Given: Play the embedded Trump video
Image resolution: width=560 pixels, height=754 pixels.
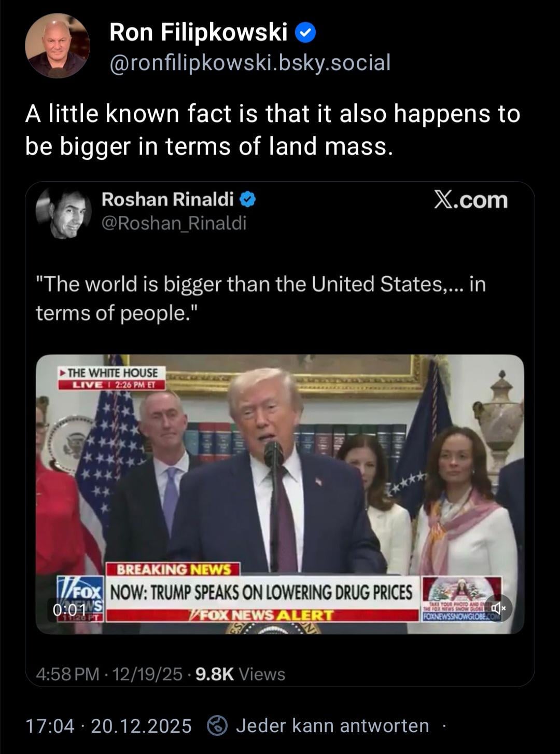Looking at the screenshot, I should point(280,494).
